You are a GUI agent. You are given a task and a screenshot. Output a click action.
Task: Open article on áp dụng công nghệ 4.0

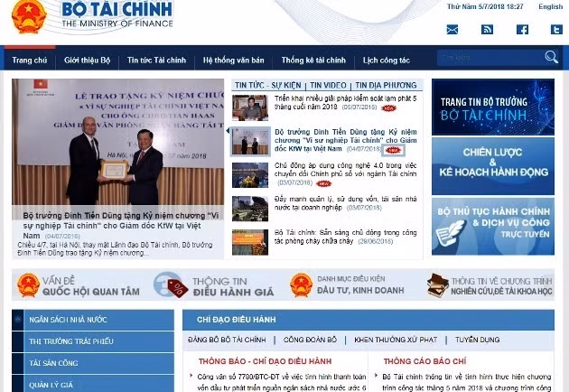345,173
